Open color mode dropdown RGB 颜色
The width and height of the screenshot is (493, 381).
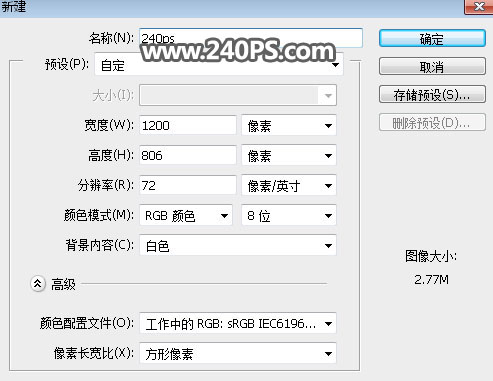186,215
